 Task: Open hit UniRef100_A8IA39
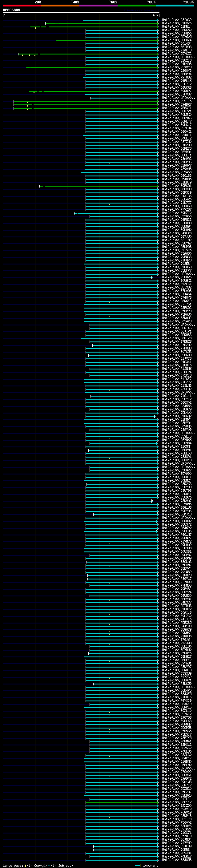click(176, 20)
